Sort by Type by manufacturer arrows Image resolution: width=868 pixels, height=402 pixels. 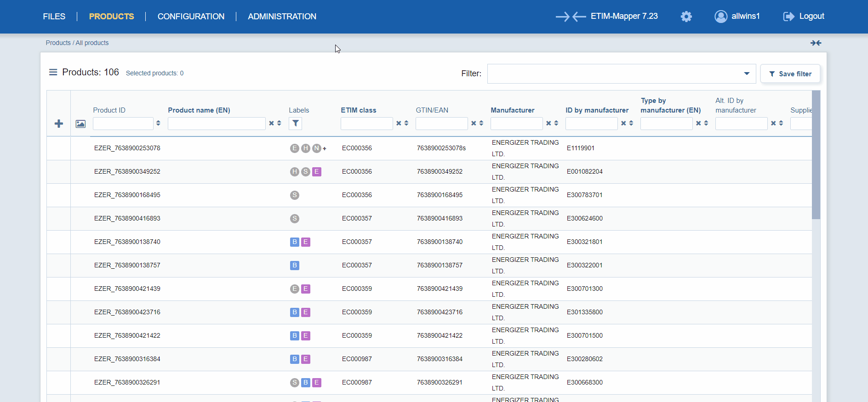tap(706, 123)
